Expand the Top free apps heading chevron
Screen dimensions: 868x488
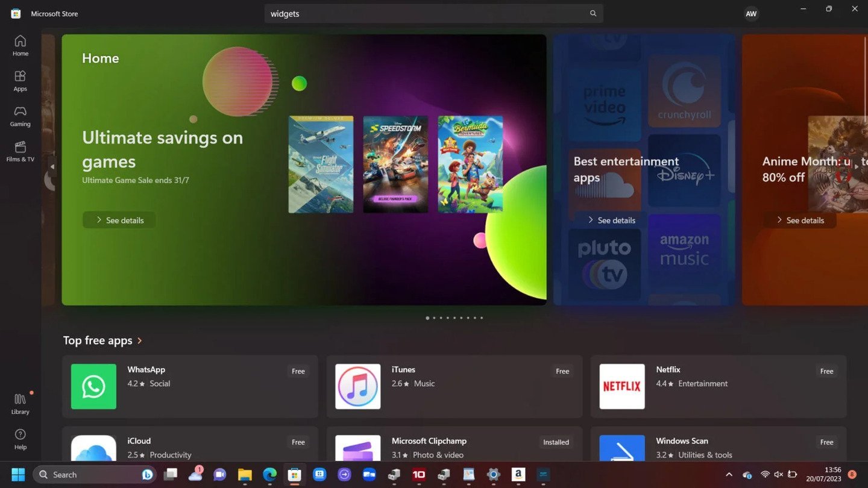140,340
